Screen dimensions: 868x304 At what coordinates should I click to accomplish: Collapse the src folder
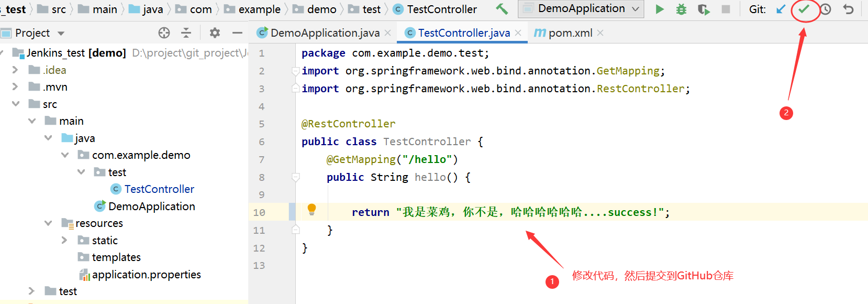click(15, 104)
